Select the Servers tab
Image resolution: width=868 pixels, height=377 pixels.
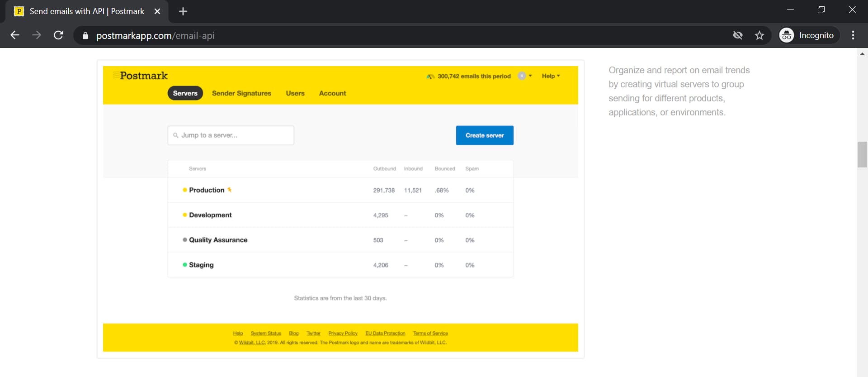click(x=185, y=93)
